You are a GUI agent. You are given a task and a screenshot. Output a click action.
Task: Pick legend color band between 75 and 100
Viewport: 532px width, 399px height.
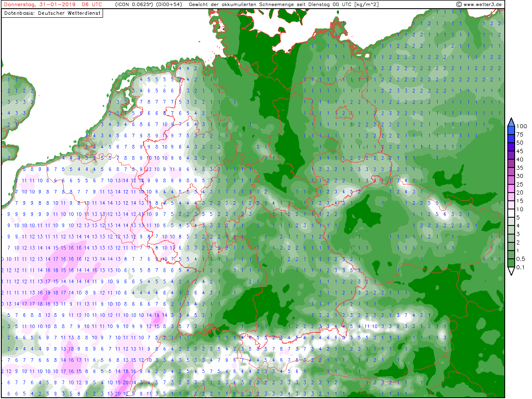click(x=511, y=130)
